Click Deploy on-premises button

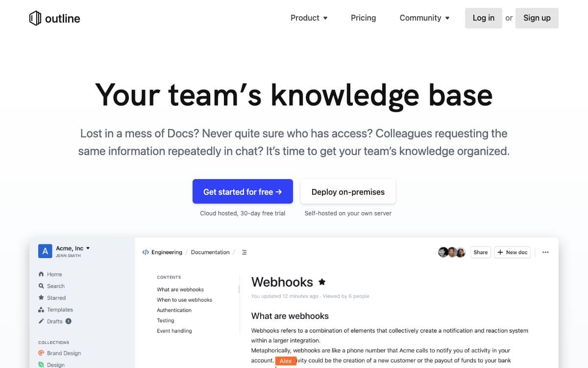(x=348, y=191)
